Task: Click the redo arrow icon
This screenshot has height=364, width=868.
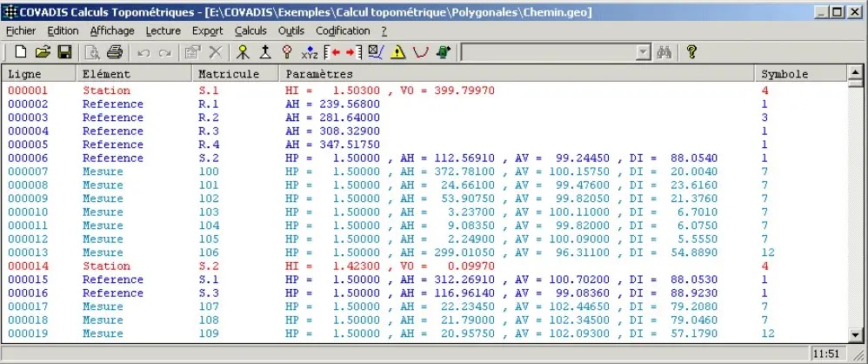Action: pos(164,53)
